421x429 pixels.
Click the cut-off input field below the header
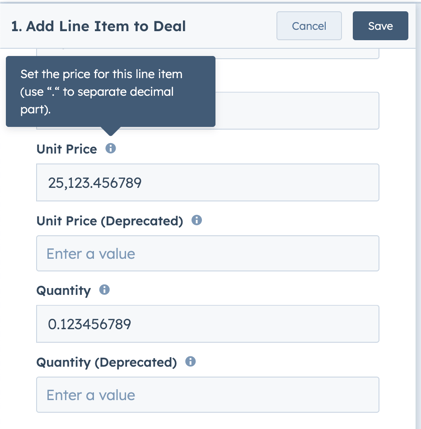coord(208,54)
